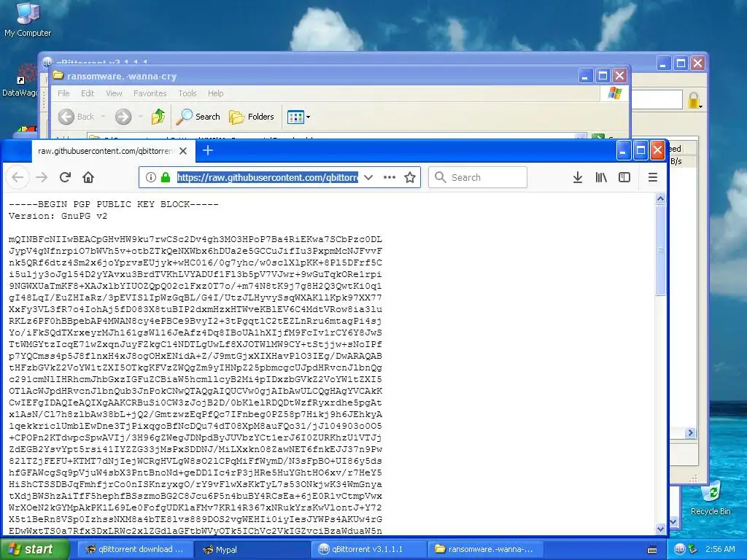Switch to qBittorrent download taskbar item
Screen dimensions: 747x560
(x=134, y=549)
